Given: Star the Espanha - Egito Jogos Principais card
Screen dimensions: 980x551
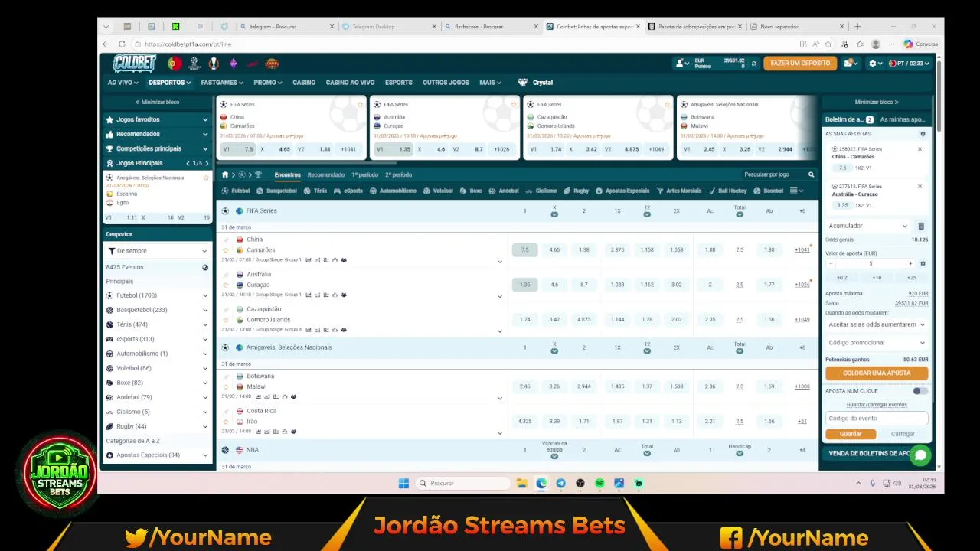Looking at the screenshot, I should tap(206, 178).
